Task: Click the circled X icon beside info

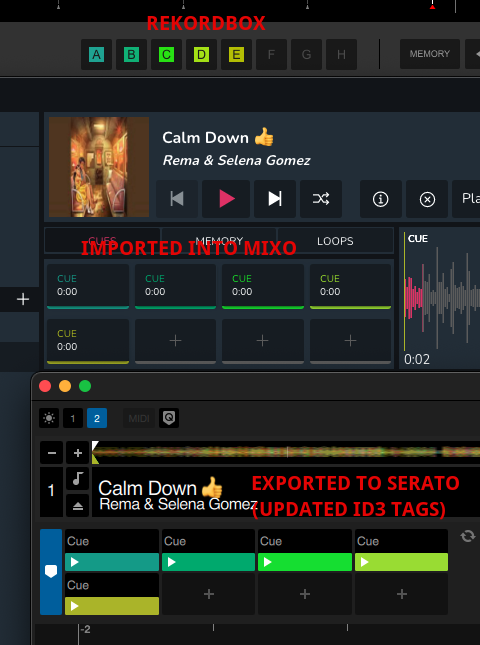Action: pos(427,199)
